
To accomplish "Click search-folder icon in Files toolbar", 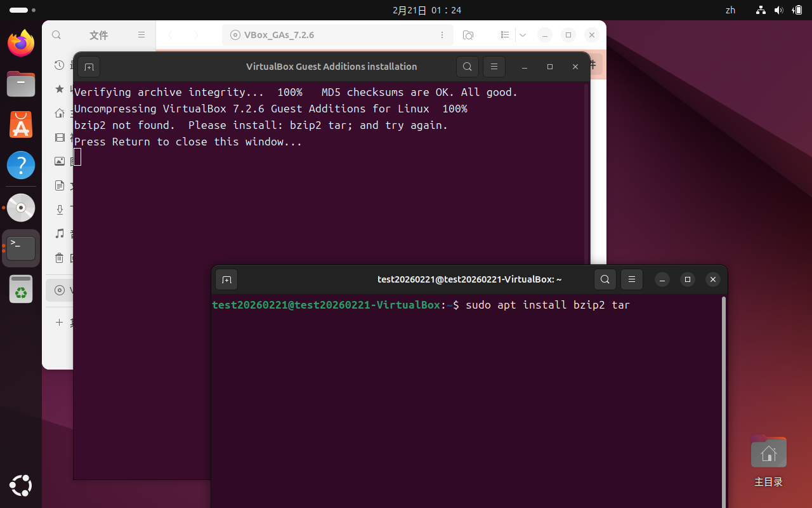I will coord(468,35).
